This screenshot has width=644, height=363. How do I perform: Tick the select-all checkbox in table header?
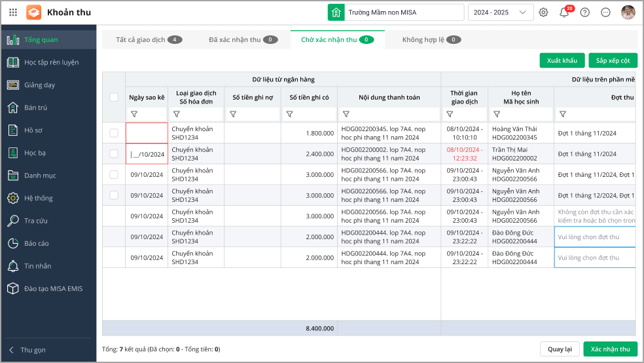(x=114, y=98)
